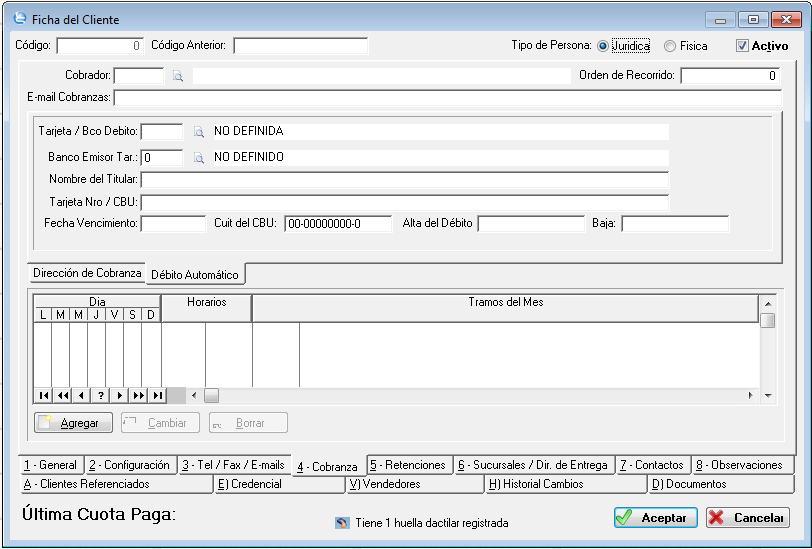The height and width of the screenshot is (549, 812).
Task: Click the Cobrador lookup magnifier icon
Action: pos(178,76)
